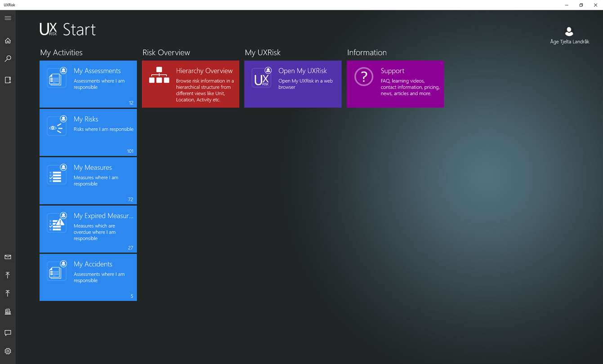The height and width of the screenshot is (364, 603).
Task: Open the My Risks tile title
Action: click(x=86, y=119)
